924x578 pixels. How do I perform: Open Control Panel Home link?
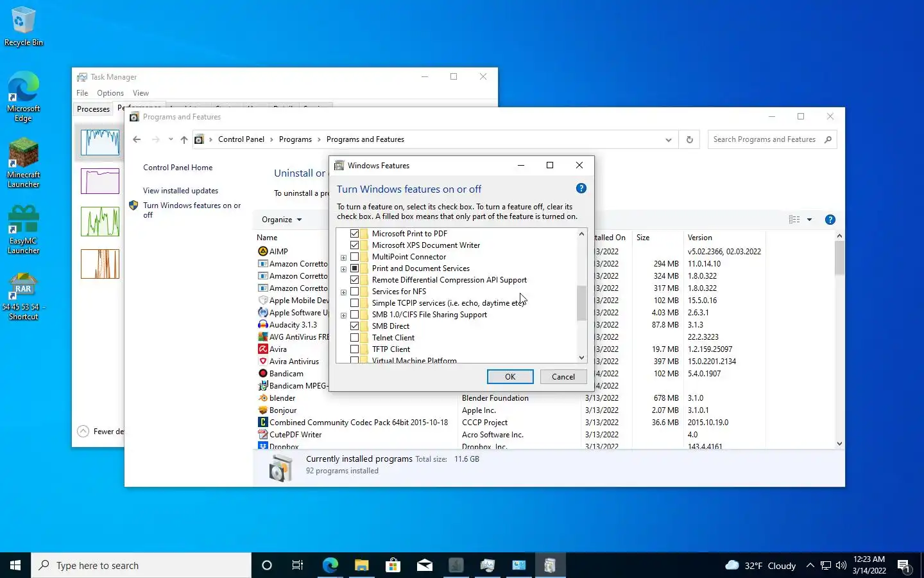[178, 168]
